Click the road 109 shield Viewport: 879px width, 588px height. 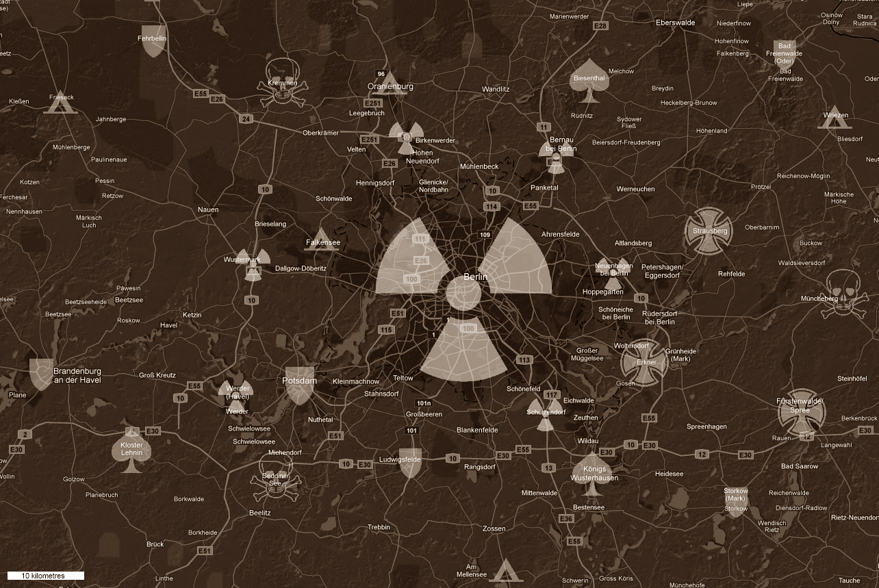tap(485, 235)
